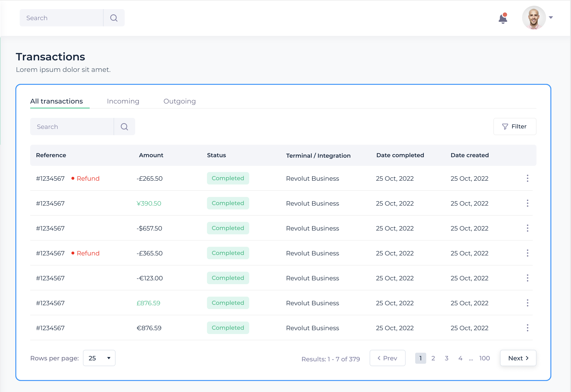Expand the user profile dropdown arrow
The height and width of the screenshot is (392, 571).
551,17
